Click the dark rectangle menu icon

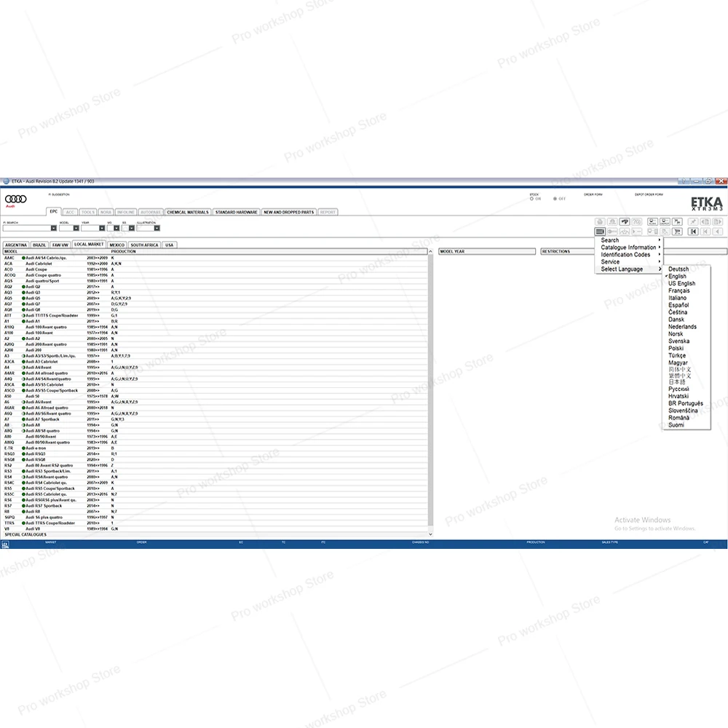600,232
